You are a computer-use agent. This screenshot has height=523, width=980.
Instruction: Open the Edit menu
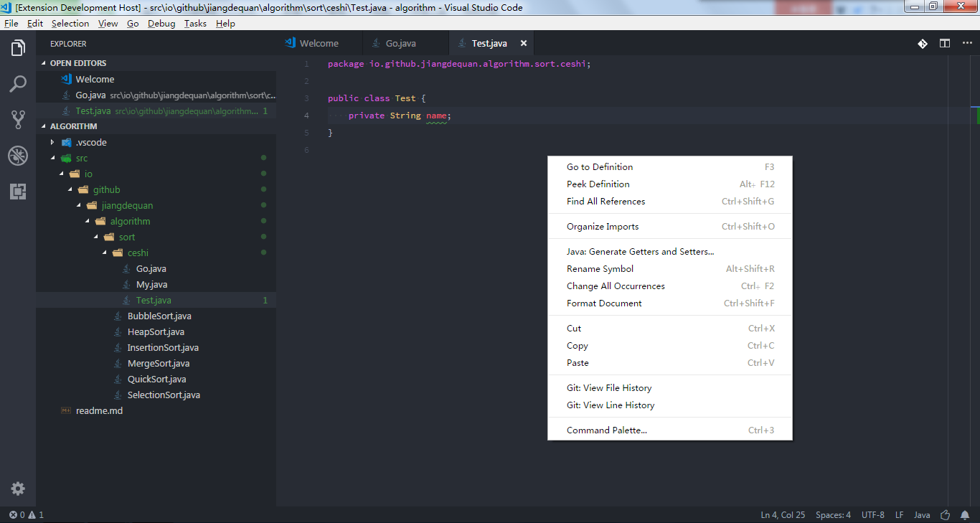point(35,24)
